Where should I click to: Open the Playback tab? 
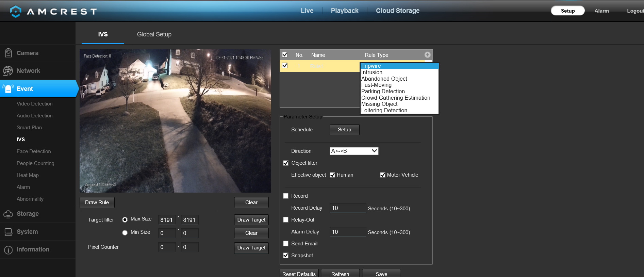pyautogui.click(x=345, y=11)
